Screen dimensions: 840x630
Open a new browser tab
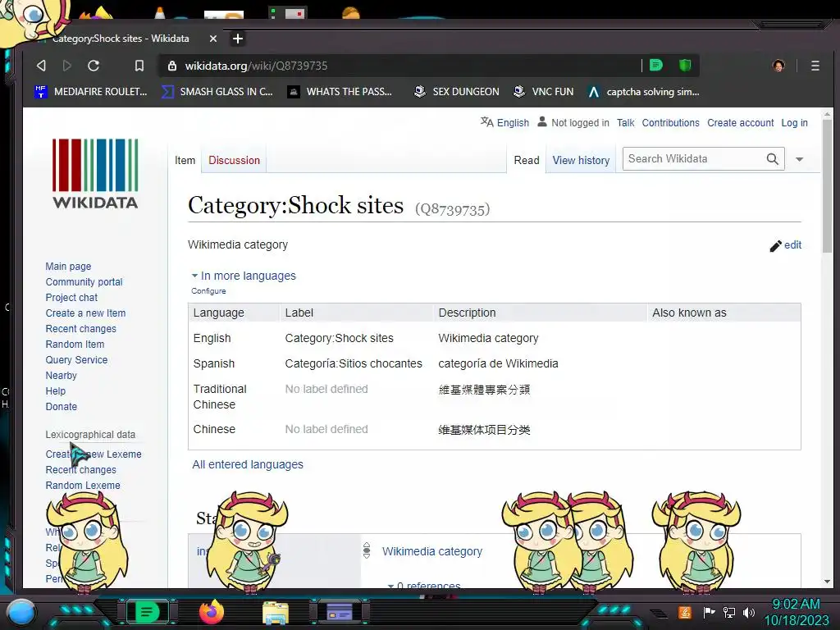(238, 39)
